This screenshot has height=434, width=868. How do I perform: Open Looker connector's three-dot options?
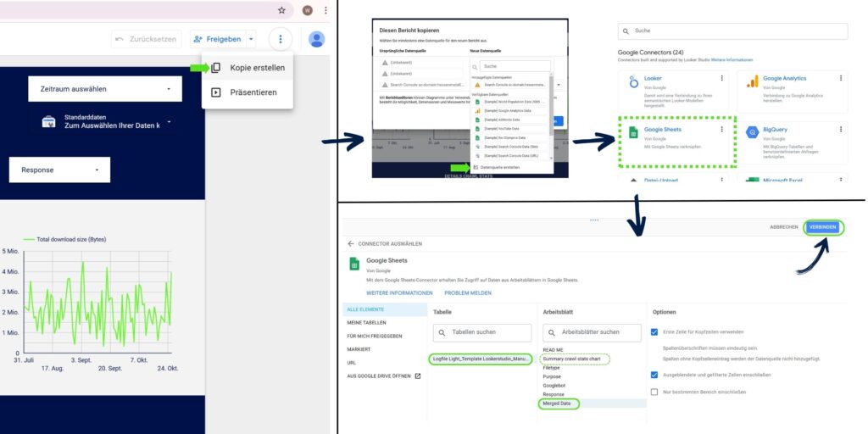[x=722, y=78]
